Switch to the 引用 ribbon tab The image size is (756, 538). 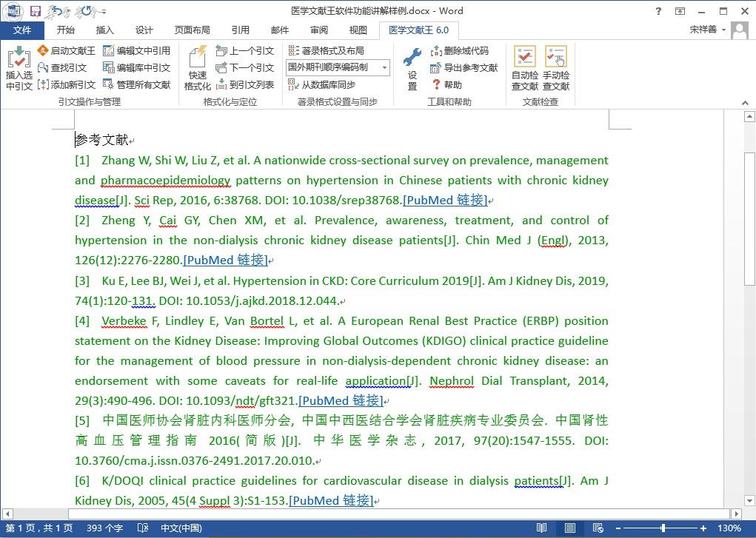pyautogui.click(x=240, y=30)
